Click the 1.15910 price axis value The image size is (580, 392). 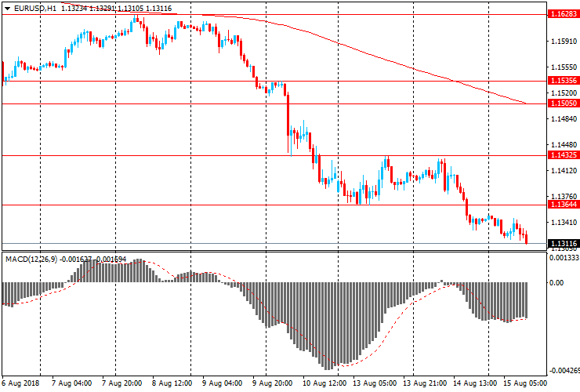564,42
